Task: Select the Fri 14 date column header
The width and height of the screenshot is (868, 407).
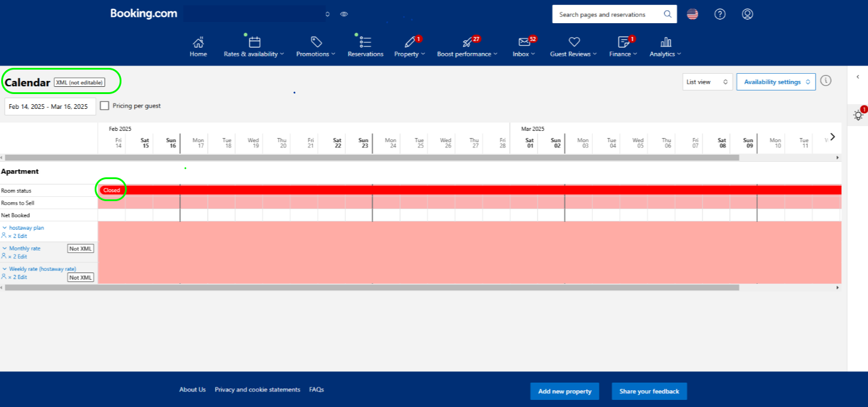Action: pyautogui.click(x=118, y=143)
